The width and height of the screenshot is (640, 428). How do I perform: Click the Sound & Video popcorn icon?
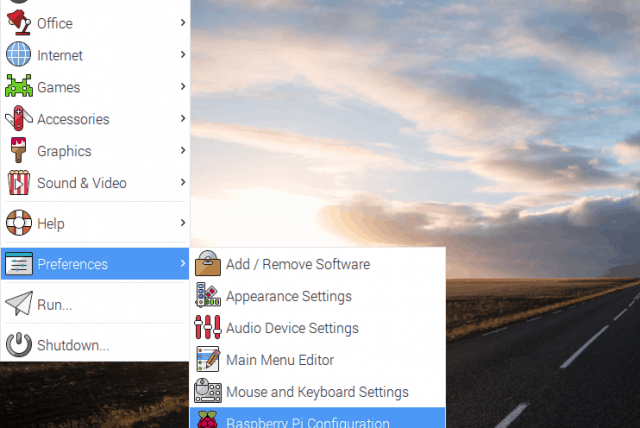(x=18, y=183)
